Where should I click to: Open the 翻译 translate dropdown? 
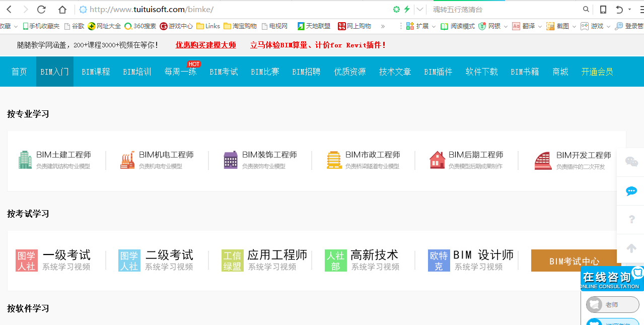tap(527, 26)
